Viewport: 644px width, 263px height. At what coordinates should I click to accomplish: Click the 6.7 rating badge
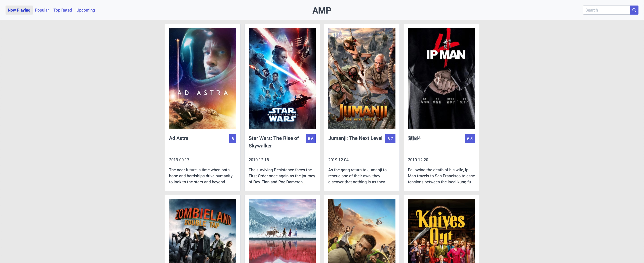[390, 139]
